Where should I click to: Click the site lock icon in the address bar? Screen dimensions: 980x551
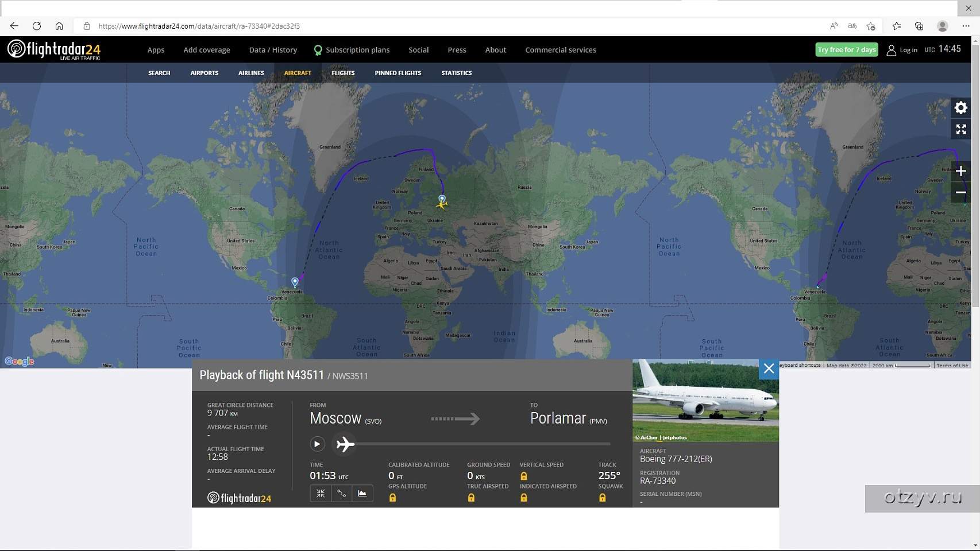(x=87, y=26)
